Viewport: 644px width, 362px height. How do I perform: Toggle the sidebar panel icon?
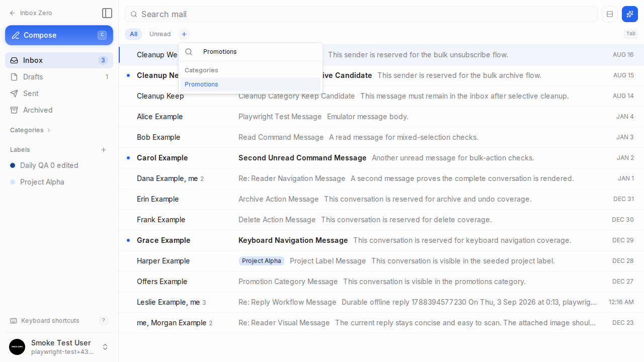(107, 13)
